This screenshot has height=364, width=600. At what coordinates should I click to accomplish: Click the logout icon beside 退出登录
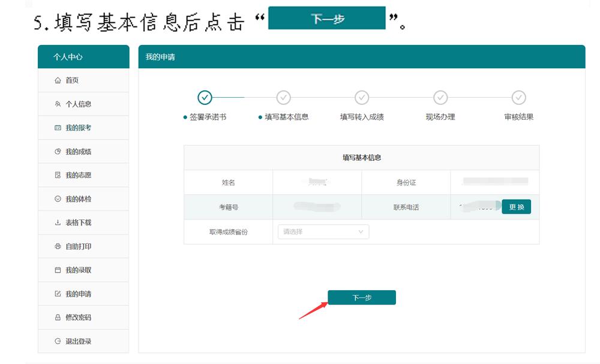58,341
